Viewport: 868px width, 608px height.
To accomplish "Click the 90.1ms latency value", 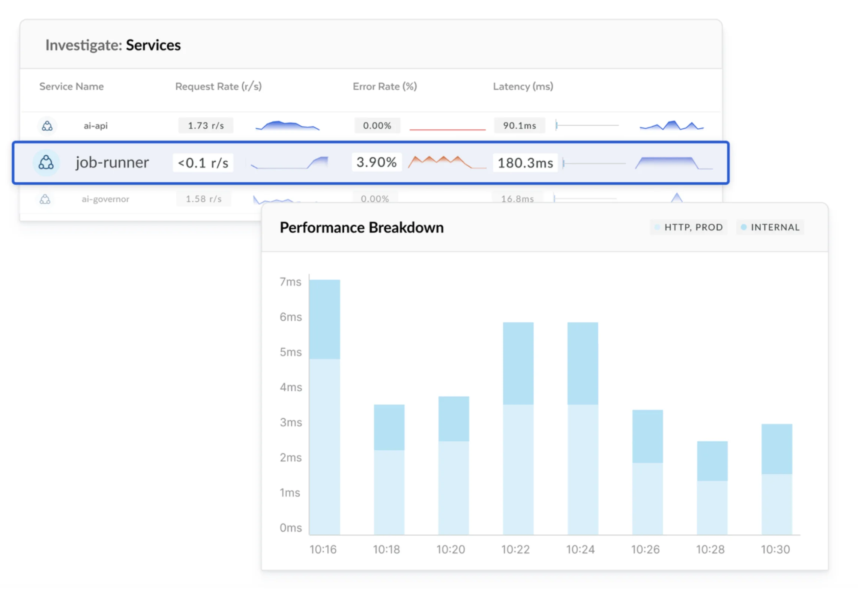I will click(520, 126).
